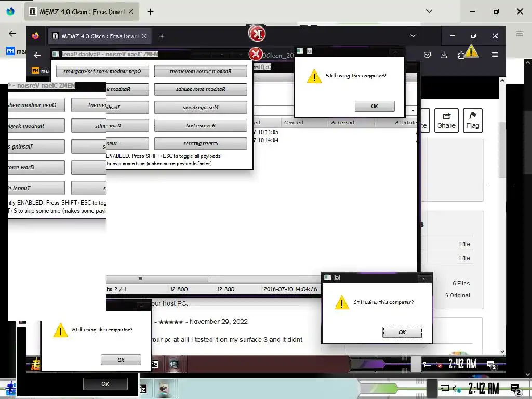532x399 pixels.
Task: Toggle the 'byek modnaR' button in left panel
Action: pos(36,126)
